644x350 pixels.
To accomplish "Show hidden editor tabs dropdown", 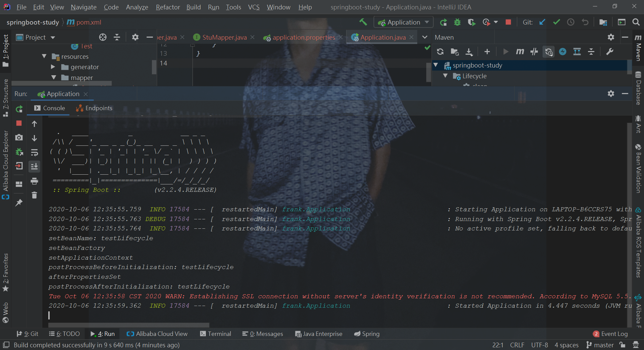I will click(425, 37).
